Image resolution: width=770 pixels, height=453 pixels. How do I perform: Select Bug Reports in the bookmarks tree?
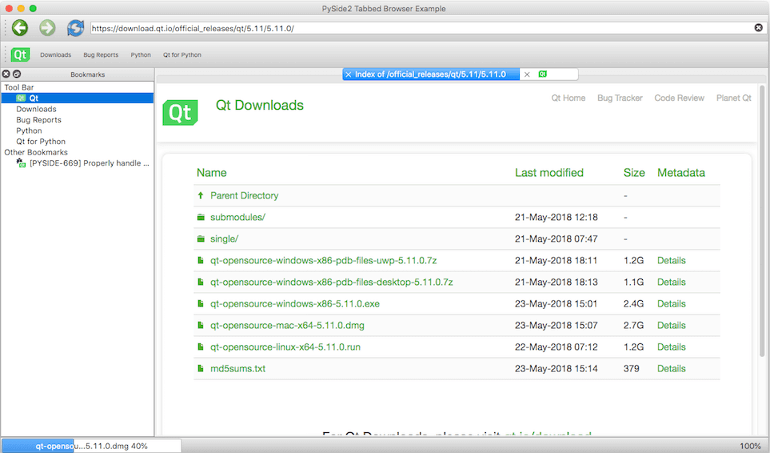point(39,120)
